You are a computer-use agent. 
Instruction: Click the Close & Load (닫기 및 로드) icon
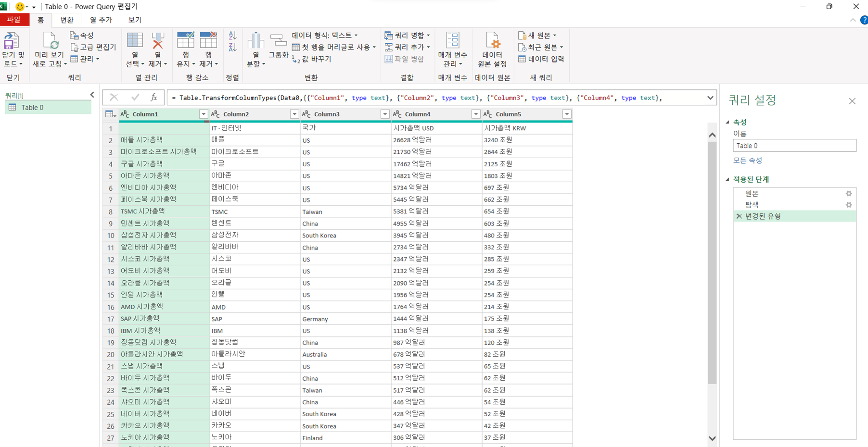pyautogui.click(x=11, y=41)
